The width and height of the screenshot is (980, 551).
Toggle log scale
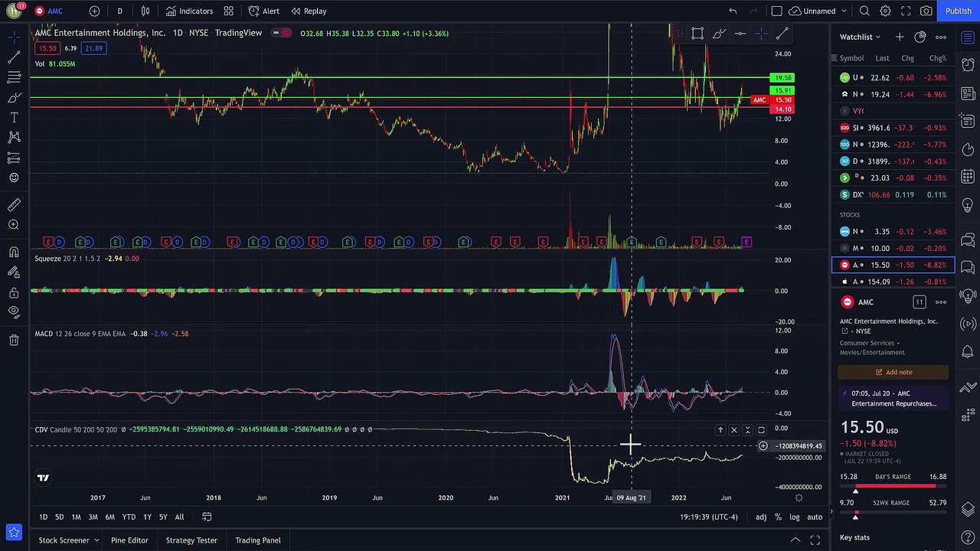click(795, 517)
